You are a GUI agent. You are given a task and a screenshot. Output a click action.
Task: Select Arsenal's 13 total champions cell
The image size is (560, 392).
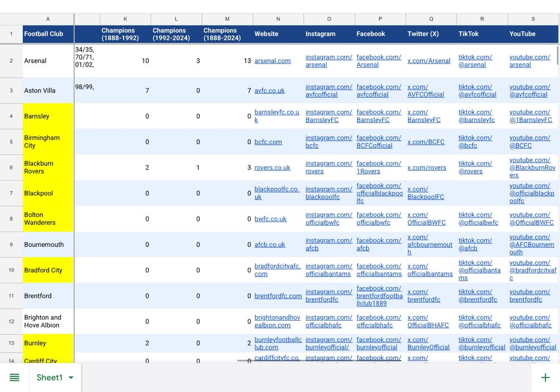click(227, 61)
